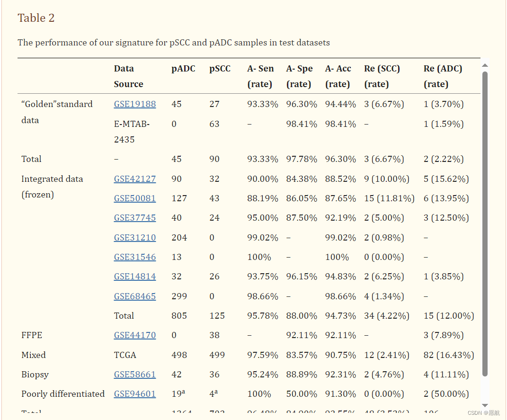Select the '299' pADC cell for GSE68465
Screen dimensions: 507x420
pos(179,296)
